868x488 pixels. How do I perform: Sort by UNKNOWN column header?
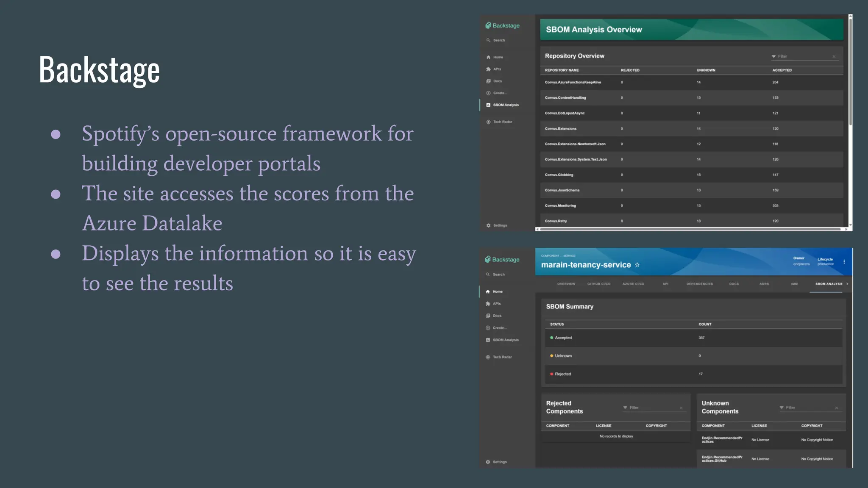tap(706, 70)
